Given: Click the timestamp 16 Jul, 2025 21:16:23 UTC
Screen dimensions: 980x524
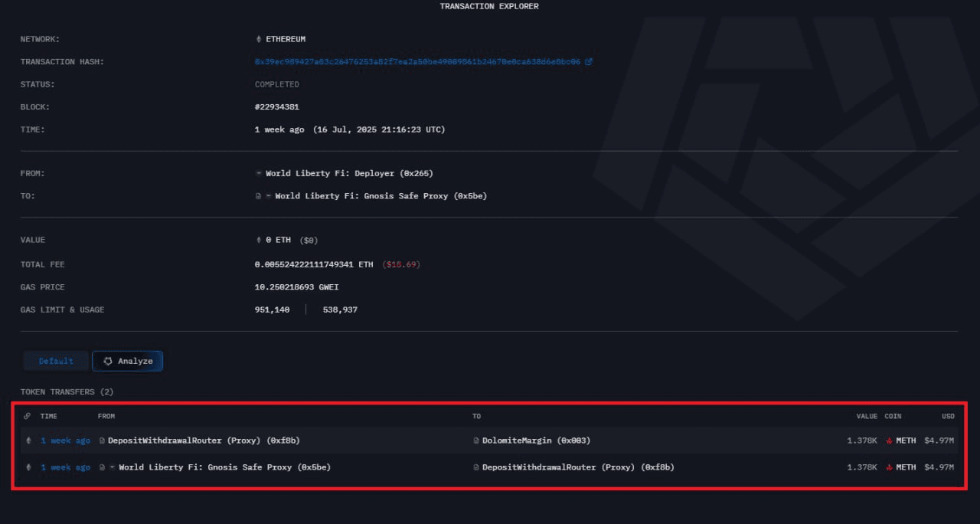Looking at the screenshot, I should click(379, 130).
